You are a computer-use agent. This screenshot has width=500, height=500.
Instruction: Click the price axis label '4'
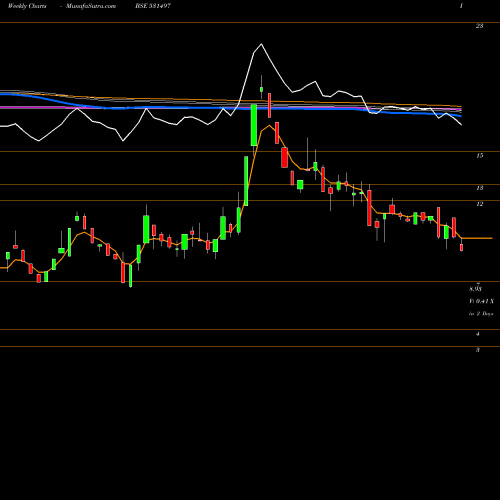[x=478, y=334]
